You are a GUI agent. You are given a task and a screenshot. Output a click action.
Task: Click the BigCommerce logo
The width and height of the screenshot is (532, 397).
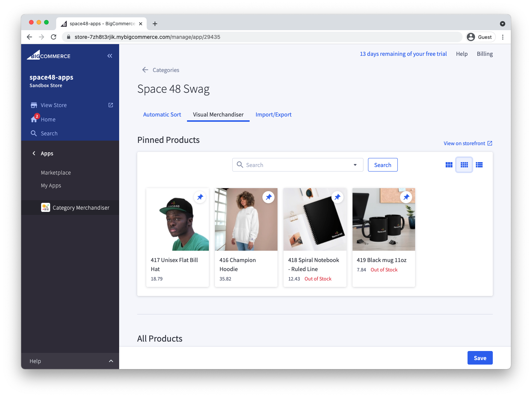pyautogui.click(x=48, y=55)
